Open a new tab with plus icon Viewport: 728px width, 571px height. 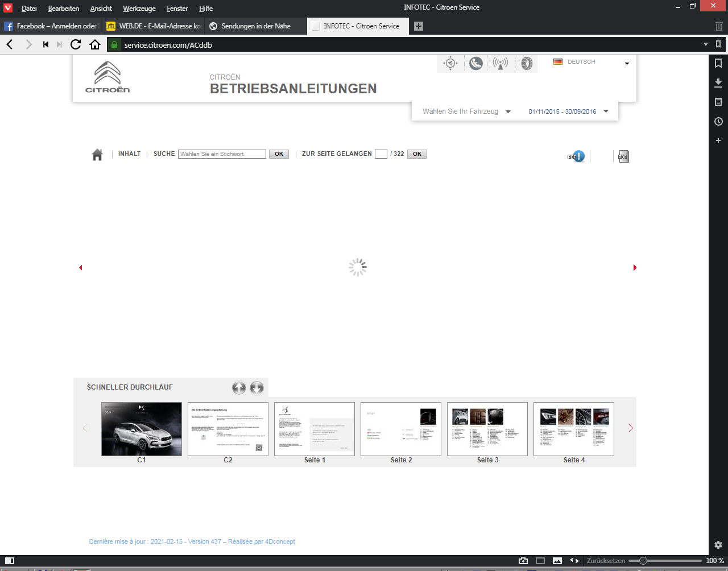(x=419, y=26)
